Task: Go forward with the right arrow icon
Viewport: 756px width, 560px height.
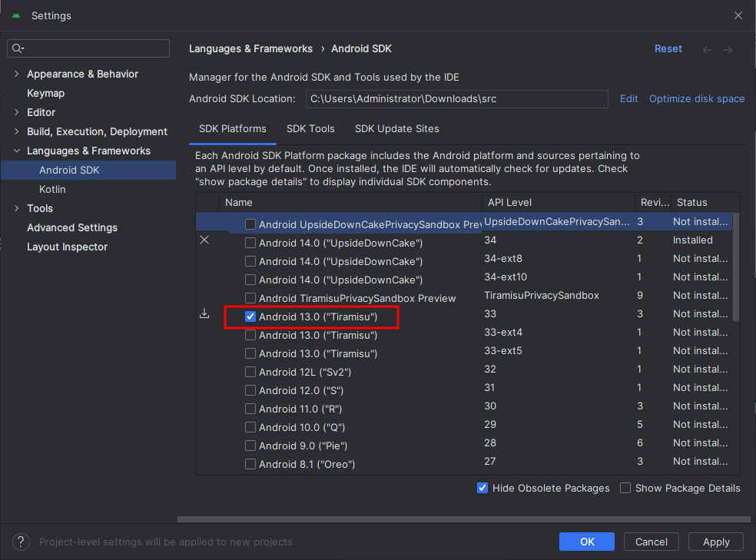Action: coord(728,49)
